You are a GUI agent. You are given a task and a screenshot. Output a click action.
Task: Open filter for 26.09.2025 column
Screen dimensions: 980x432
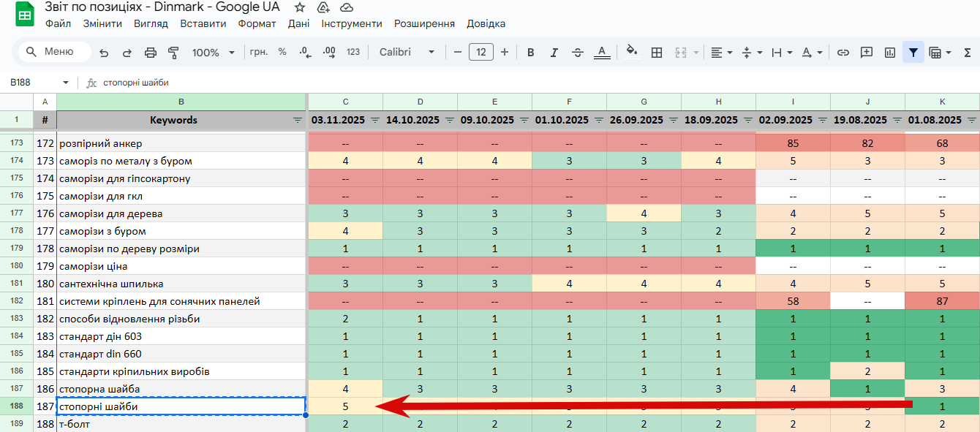point(674,120)
